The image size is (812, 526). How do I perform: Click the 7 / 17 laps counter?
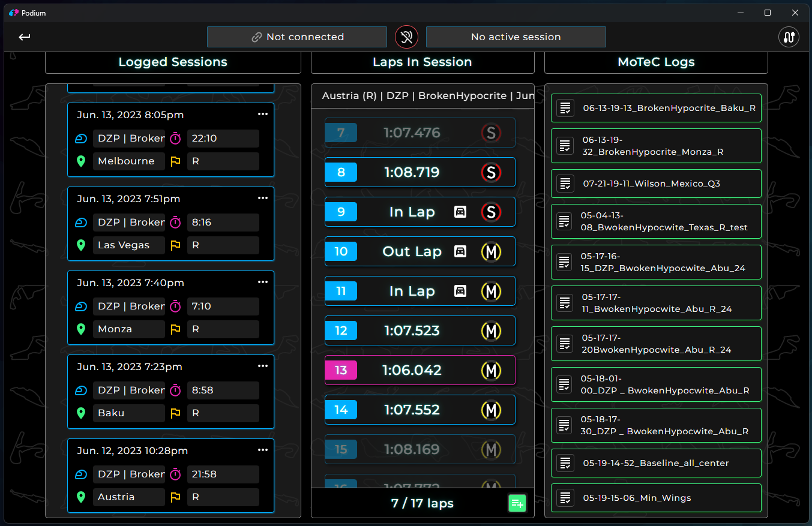point(423,503)
